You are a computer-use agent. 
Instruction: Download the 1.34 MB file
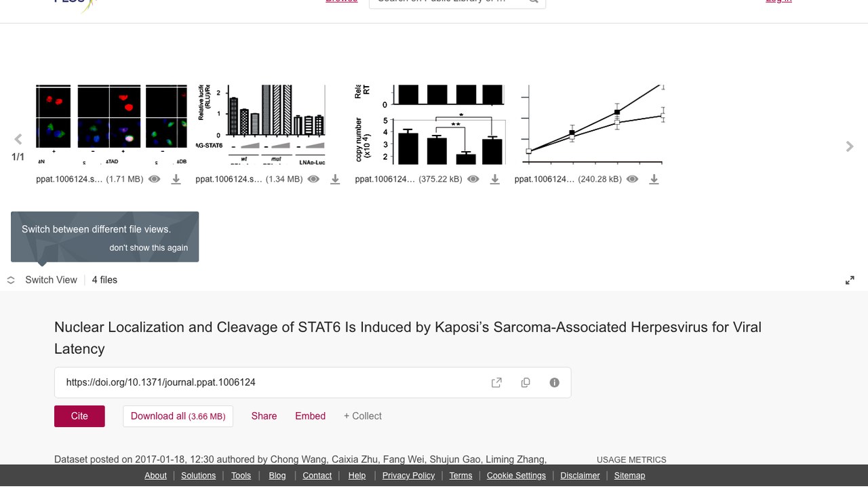click(335, 179)
